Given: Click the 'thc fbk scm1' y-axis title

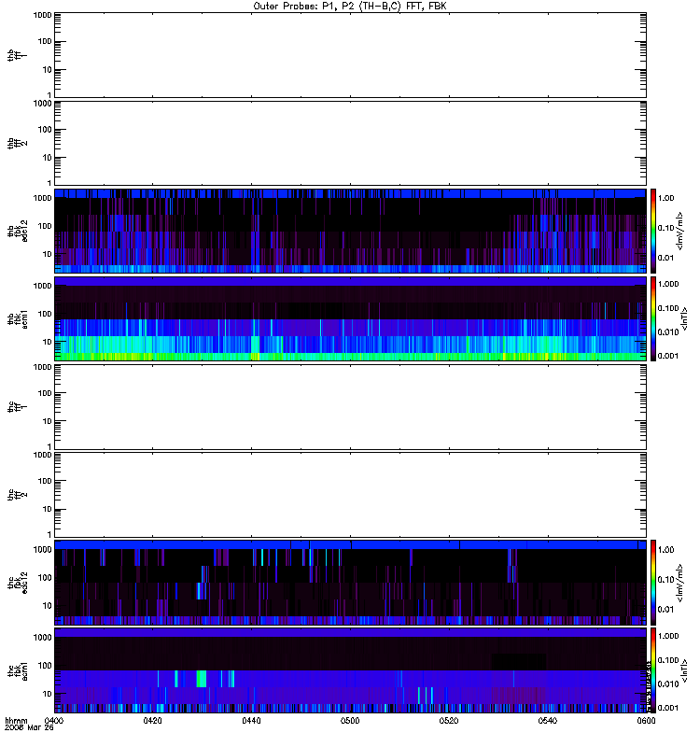Looking at the screenshot, I should coord(17,670).
